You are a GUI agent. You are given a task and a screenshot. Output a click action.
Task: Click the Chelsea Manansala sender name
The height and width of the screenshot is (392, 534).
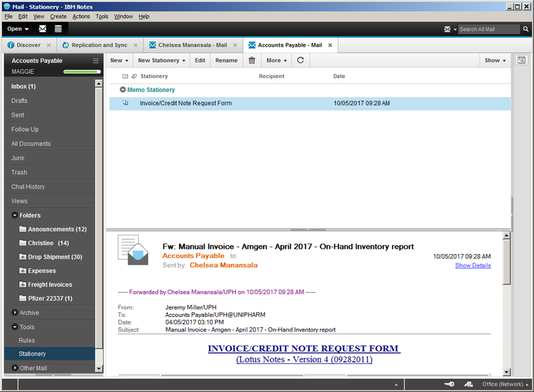(224, 265)
